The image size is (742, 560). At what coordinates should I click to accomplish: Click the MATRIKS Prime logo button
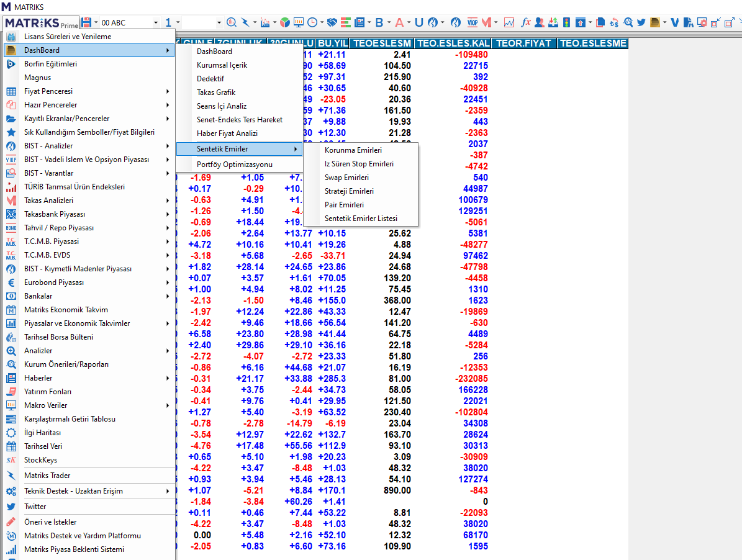[x=41, y=23]
